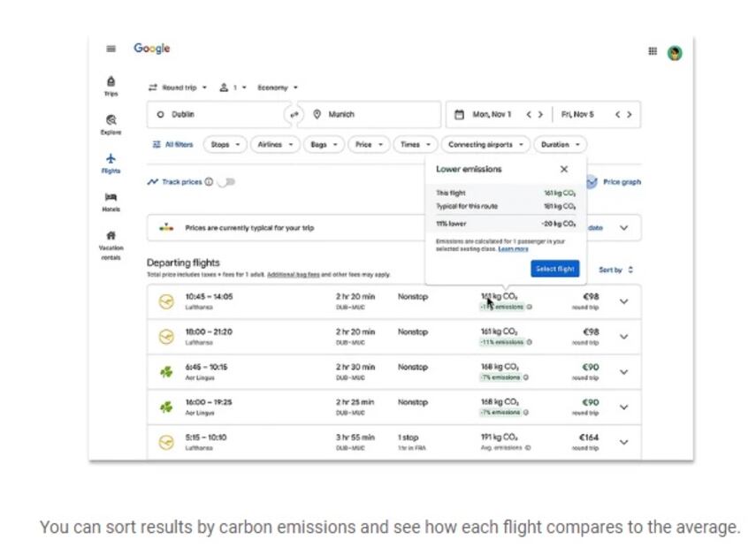Close the Lower emissions popup

coord(564,169)
